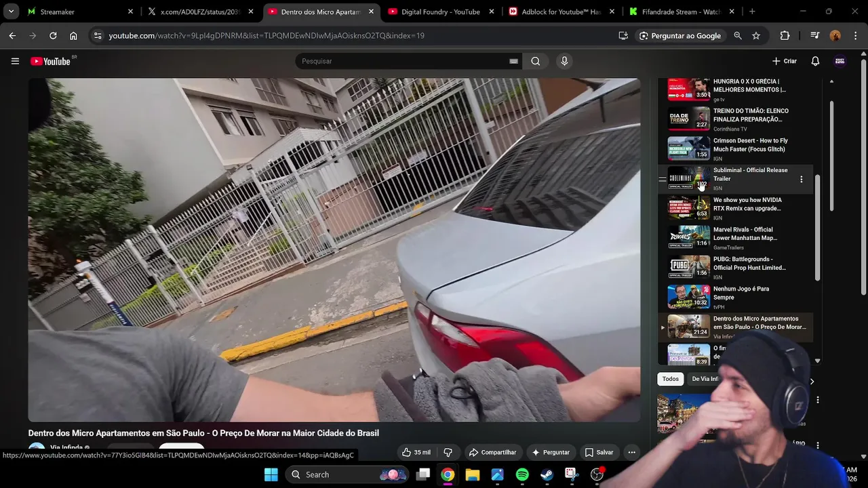The height and width of the screenshot is (488, 868).
Task: Open Steam from the taskbar
Action: coord(547,474)
